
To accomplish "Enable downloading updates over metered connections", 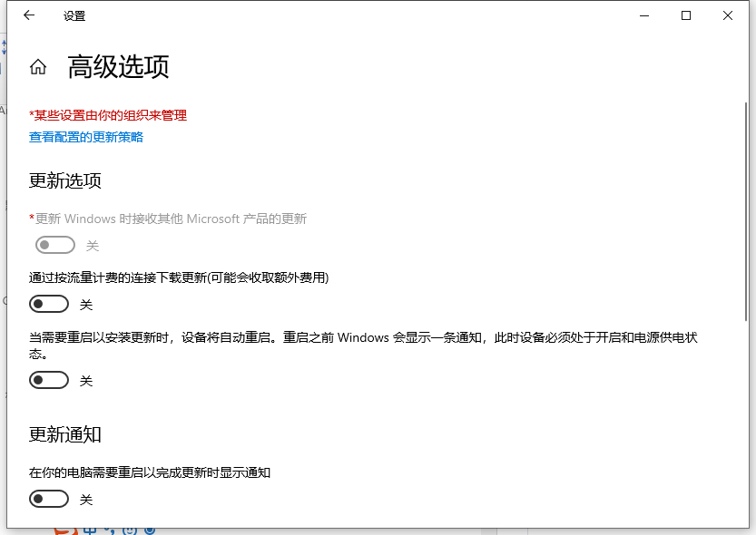I will pos(49,303).
